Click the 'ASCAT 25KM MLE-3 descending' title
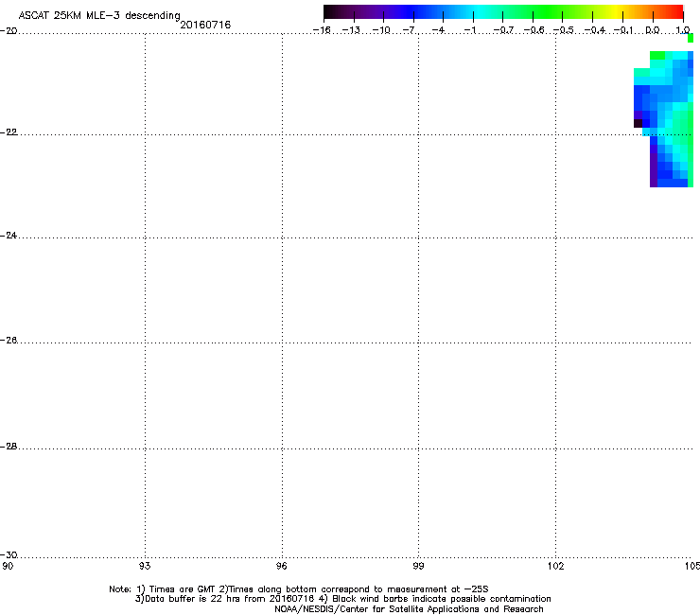Image resolution: width=700 pixels, height=615 pixels. coord(99,15)
